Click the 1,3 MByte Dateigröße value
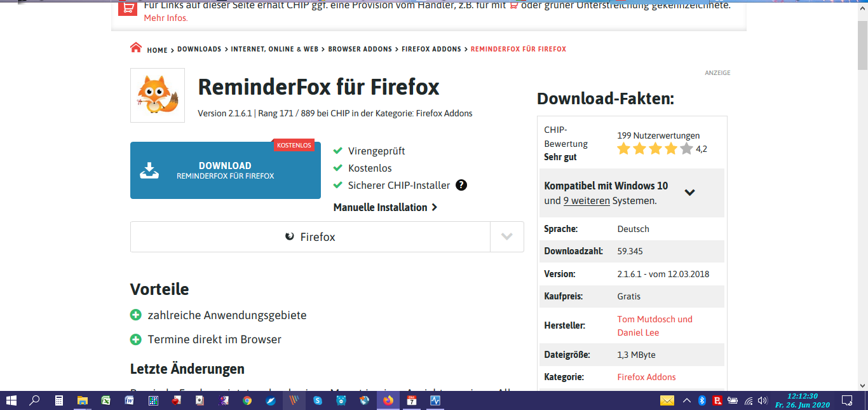 pos(636,355)
